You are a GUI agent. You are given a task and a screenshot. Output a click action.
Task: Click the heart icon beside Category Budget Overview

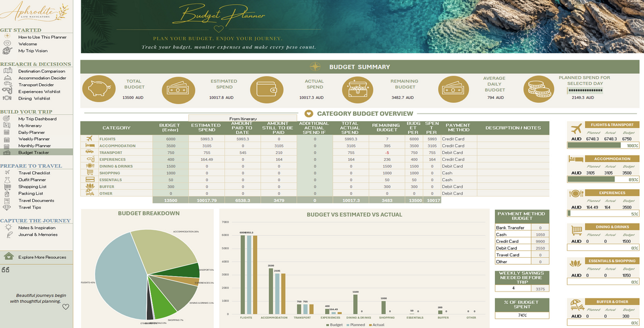(309, 114)
